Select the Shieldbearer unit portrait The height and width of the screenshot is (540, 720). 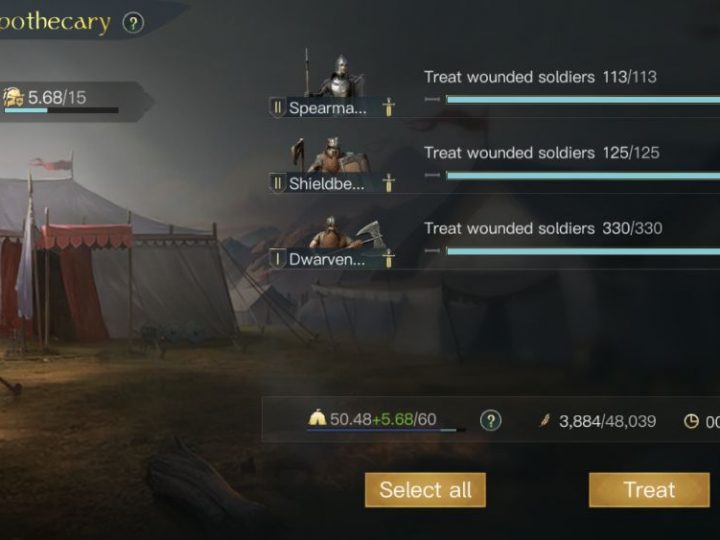tap(332, 155)
